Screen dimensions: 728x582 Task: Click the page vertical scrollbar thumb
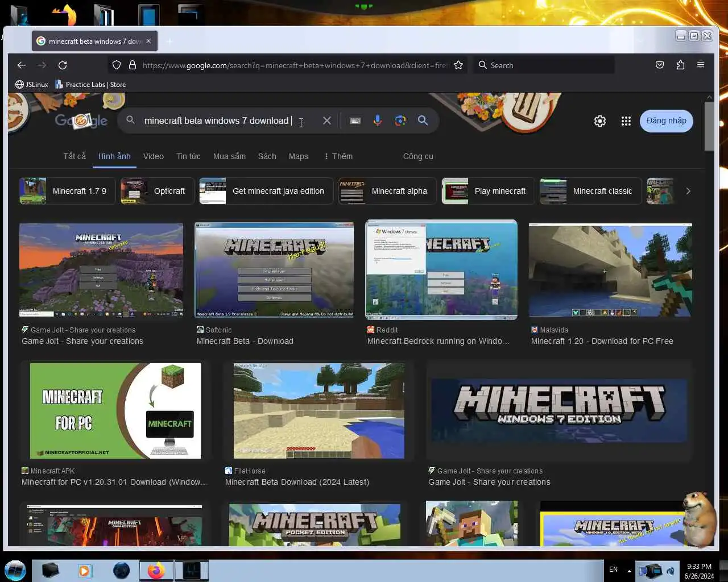pos(709,126)
